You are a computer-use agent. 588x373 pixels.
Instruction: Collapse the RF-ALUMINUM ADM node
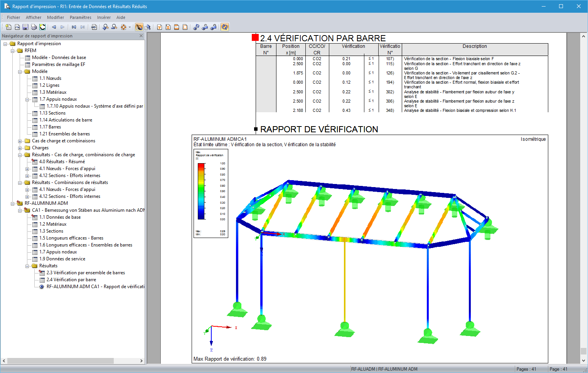[x=13, y=203]
